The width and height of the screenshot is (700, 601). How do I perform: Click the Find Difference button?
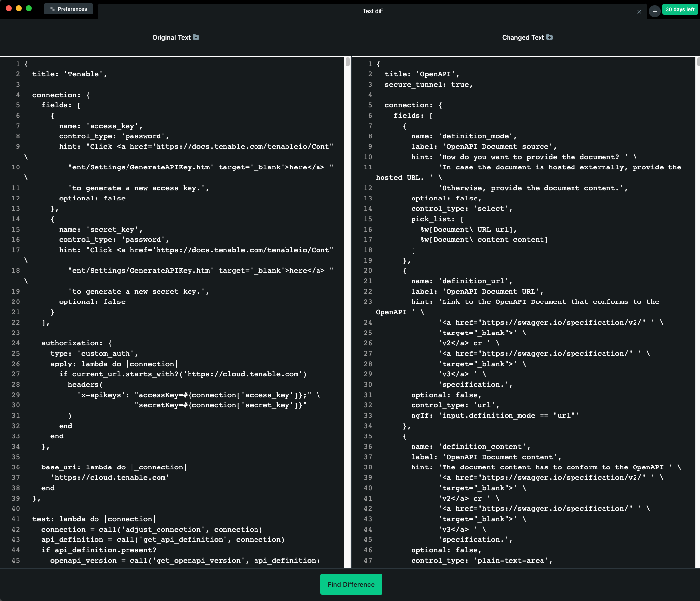tap(351, 584)
